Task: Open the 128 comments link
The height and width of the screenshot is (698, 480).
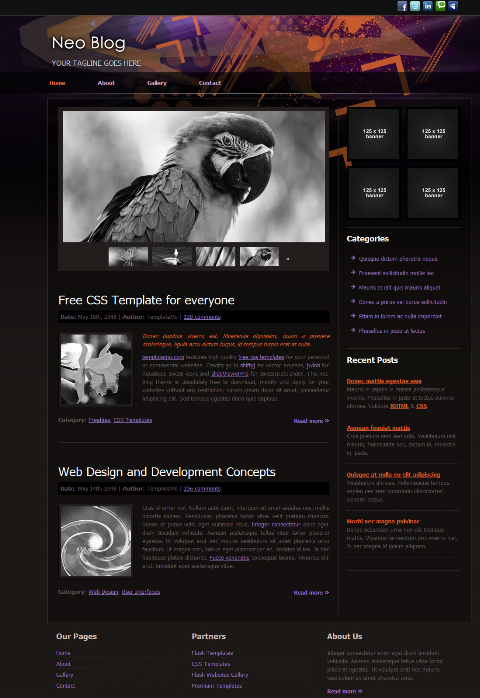Action: click(202, 317)
